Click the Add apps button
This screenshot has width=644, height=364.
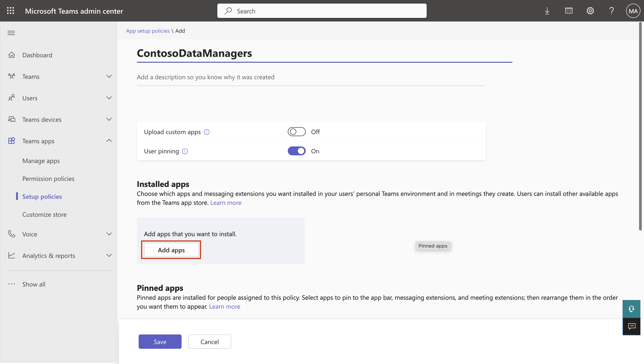[x=171, y=250]
